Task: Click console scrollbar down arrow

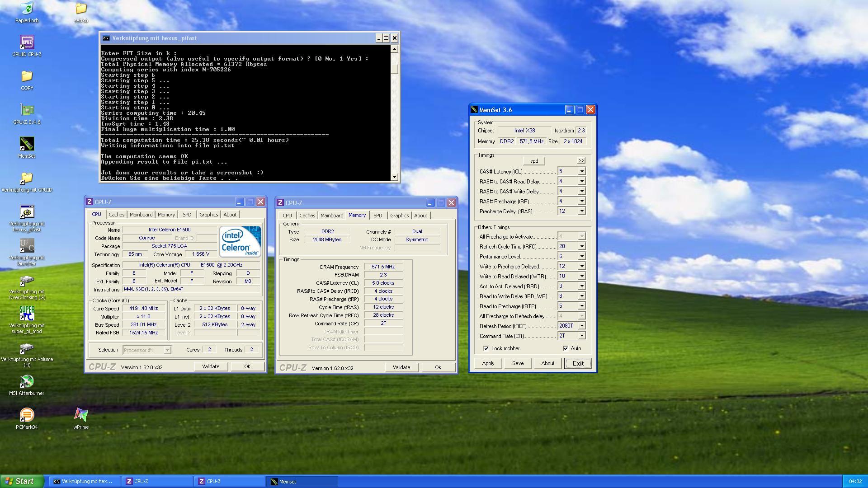Action: pos(395,177)
